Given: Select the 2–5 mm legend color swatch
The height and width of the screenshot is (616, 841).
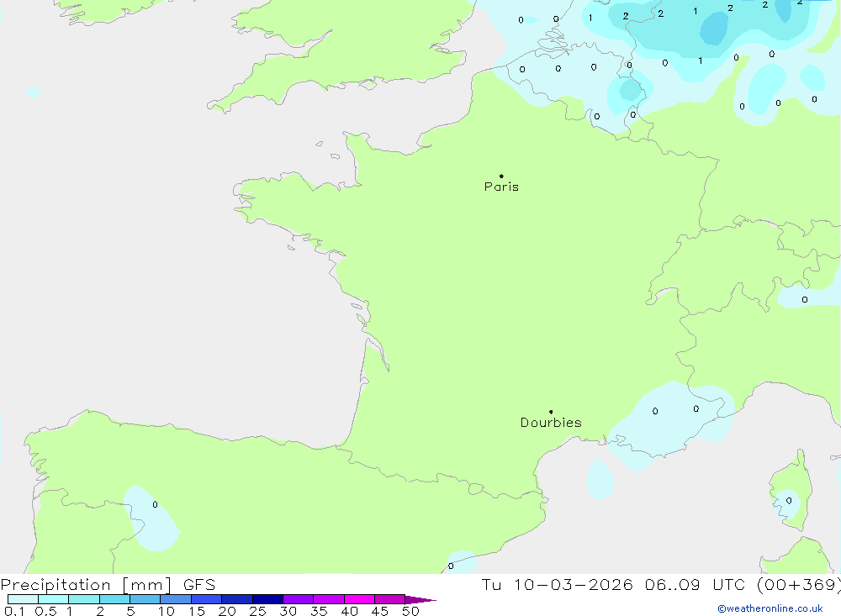Looking at the screenshot, I should pos(114,599).
